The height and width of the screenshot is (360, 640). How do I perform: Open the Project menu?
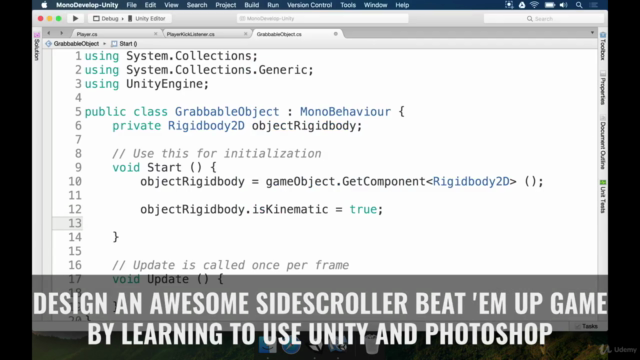(226, 5)
